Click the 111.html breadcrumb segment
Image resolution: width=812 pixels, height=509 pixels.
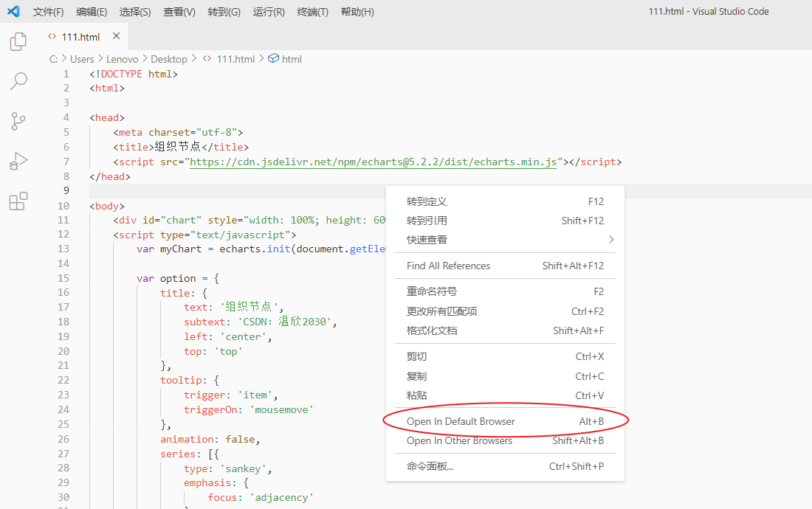click(x=229, y=59)
